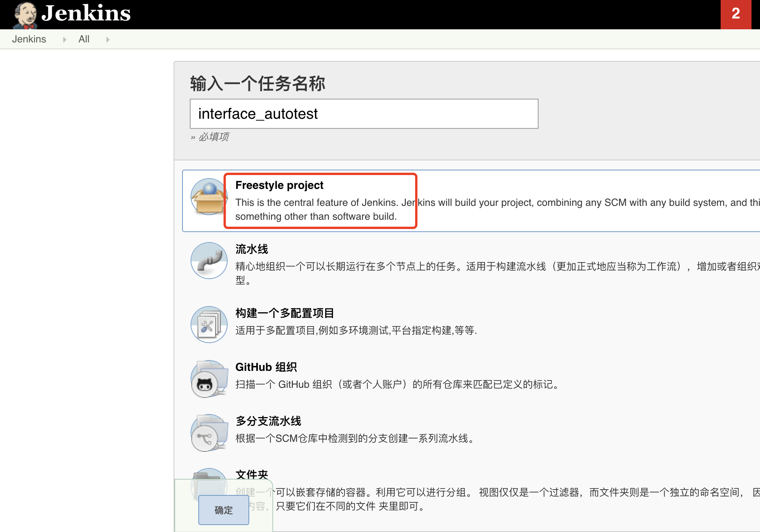The image size is (760, 532).
Task: Select the 多分支流水线 branch icon
Action: (x=209, y=433)
